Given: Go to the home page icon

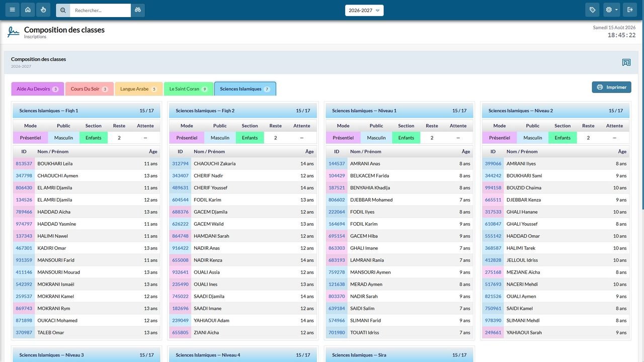Looking at the screenshot, I should pos(28,10).
